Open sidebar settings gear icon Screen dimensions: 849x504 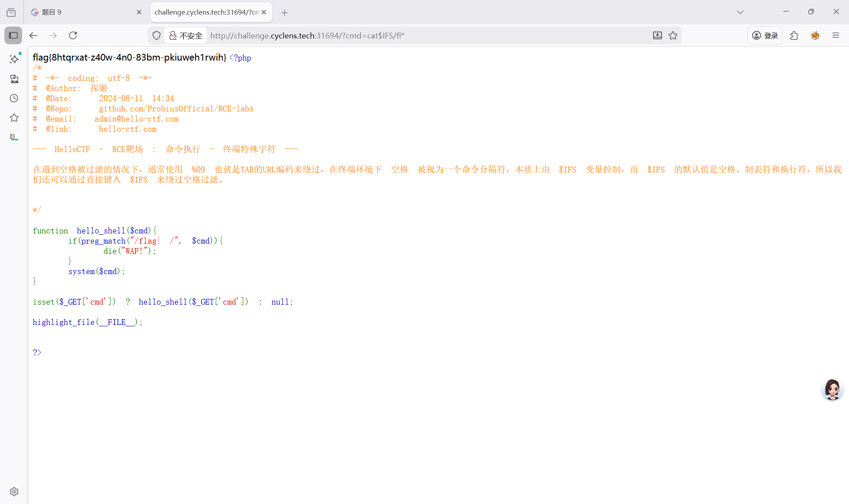tap(14, 492)
